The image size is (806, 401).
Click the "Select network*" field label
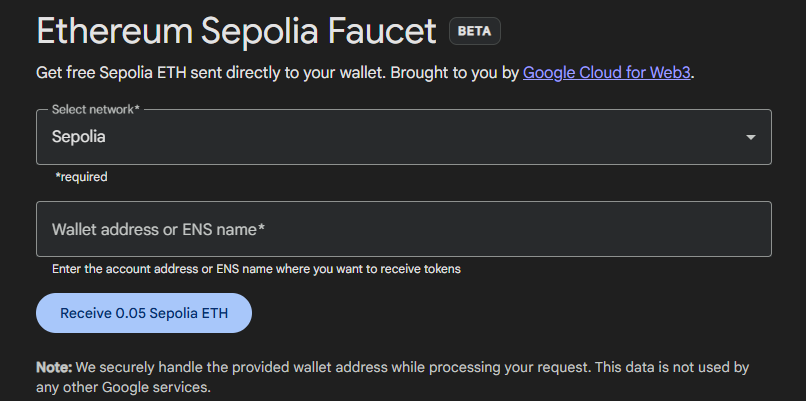pyautogui.click(x=95, y=109)
